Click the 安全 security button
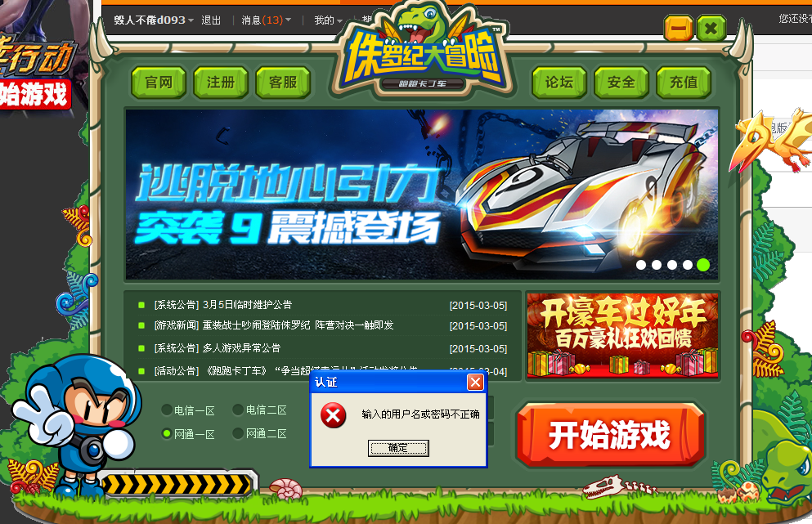The height and width of the screenshot is (524, 812). (621, 83)
